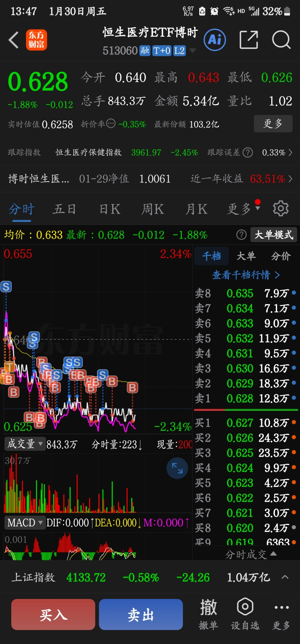Select 买2 price 0.626 row
Screen dimensions: 300x644
246,438
